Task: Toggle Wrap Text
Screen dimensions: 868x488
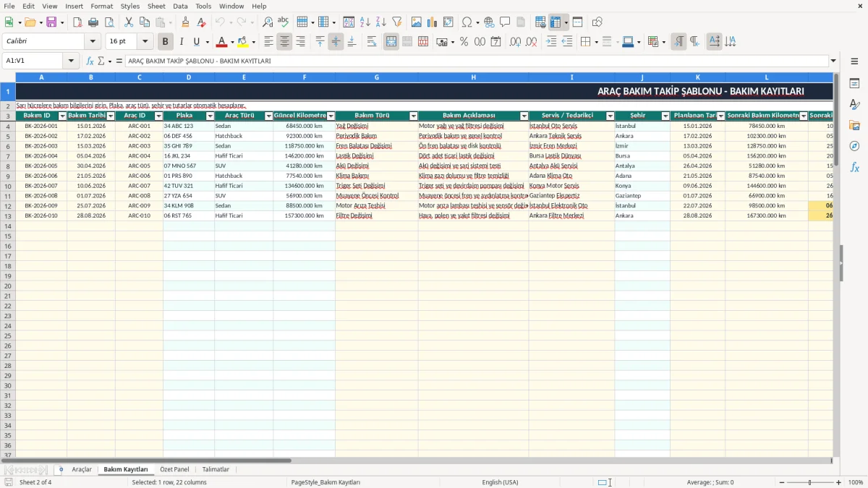Action: click(x=372, y=42)
